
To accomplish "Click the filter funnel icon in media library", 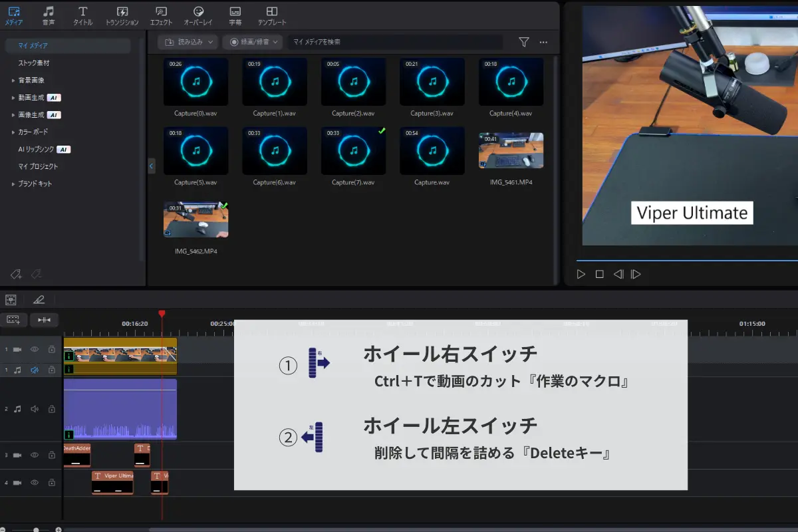I will click(524, 42).
